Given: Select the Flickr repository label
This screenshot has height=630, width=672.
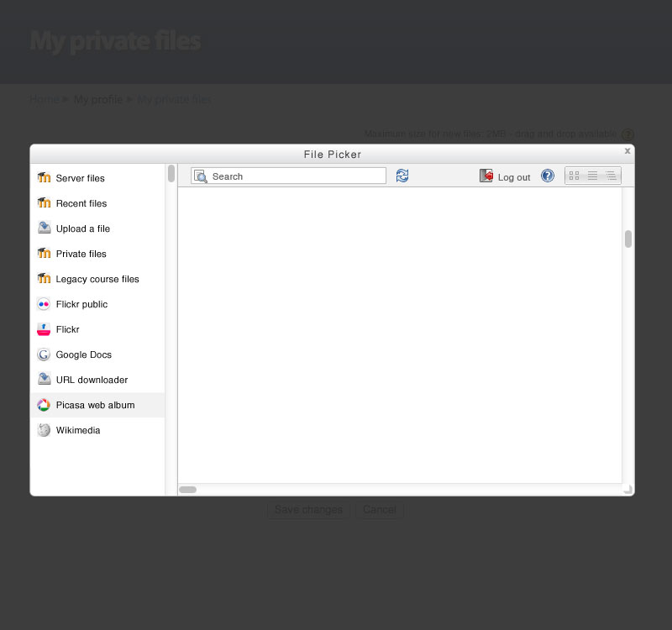Looking at the screenshot, I should (x=68, y=329).
